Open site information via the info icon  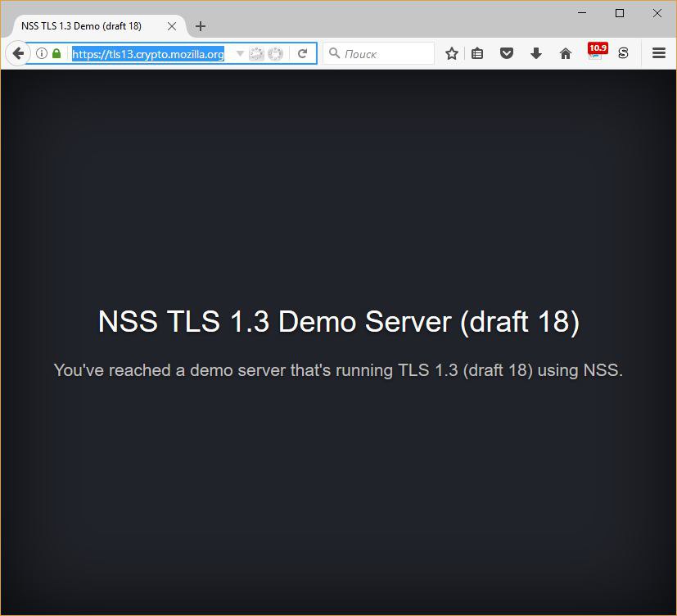tap(42, 53)
